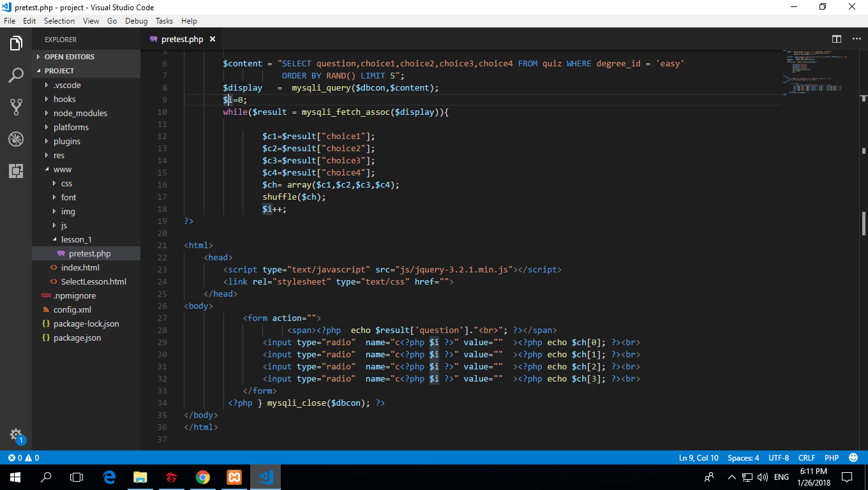Open the Selection menu
868x490 pixels.
click(x=59, y=21)
